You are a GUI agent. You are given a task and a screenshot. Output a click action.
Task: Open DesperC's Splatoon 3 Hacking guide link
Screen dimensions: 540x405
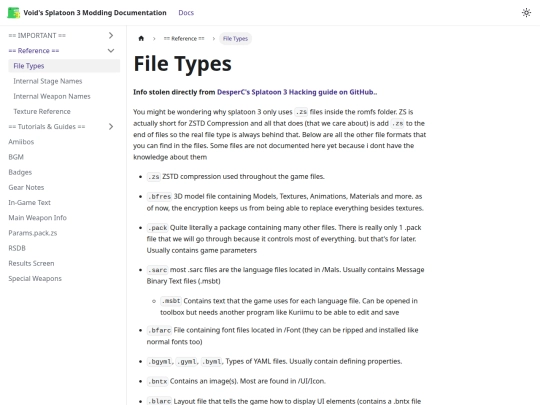tap(296, 92)
